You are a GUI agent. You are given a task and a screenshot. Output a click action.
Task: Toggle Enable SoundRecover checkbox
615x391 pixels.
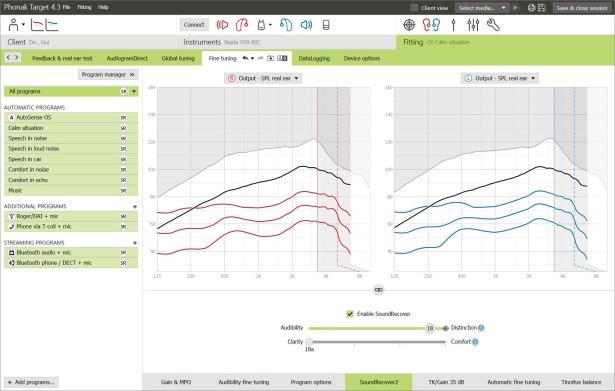point(350,314)
